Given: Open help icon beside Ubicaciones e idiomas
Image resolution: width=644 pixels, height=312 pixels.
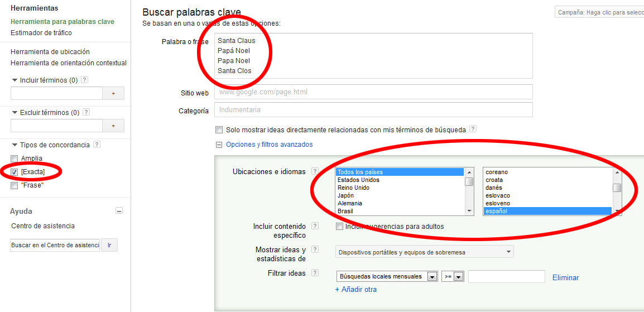Looking at the screenshot, I should coord(315,171).
